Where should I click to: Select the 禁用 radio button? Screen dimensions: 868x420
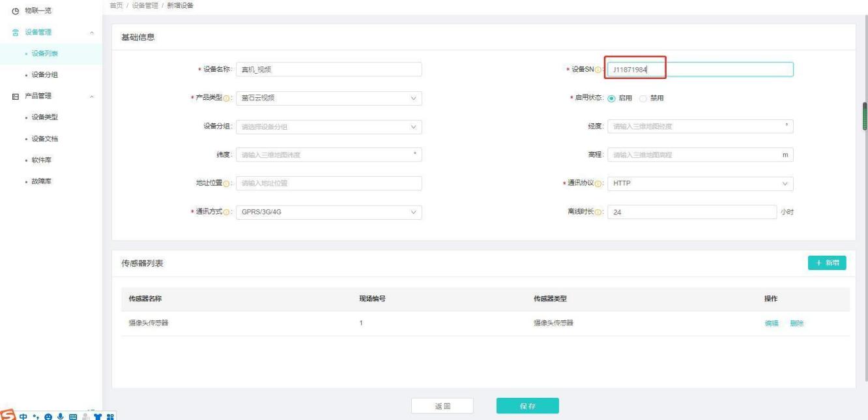643,98
